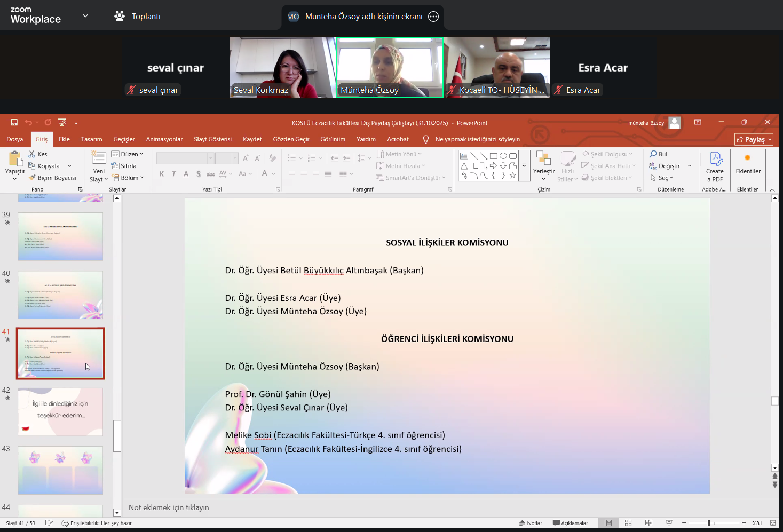Open the Bölüm section dropdown
This screenshot has height=532, width=783.
click(128, 178)
